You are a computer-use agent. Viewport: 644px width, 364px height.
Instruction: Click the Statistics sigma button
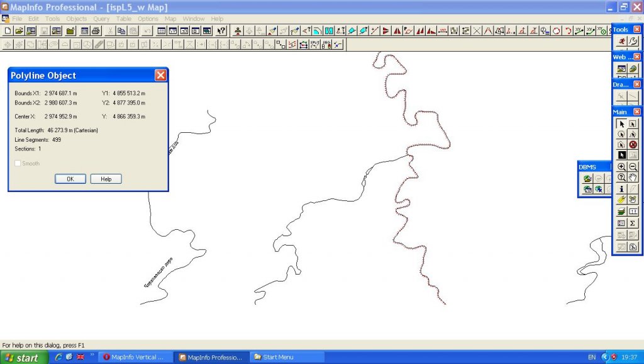pyautogui.click(x=633, y=223)
